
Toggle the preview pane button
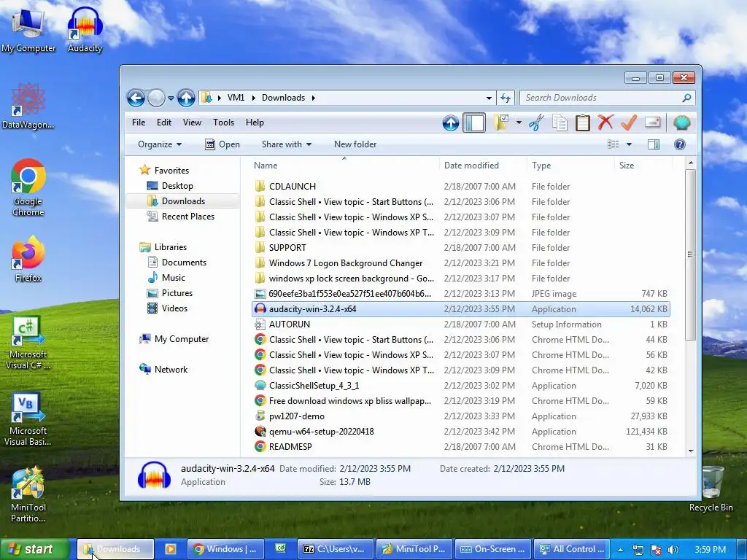click(x=654, y=144)
